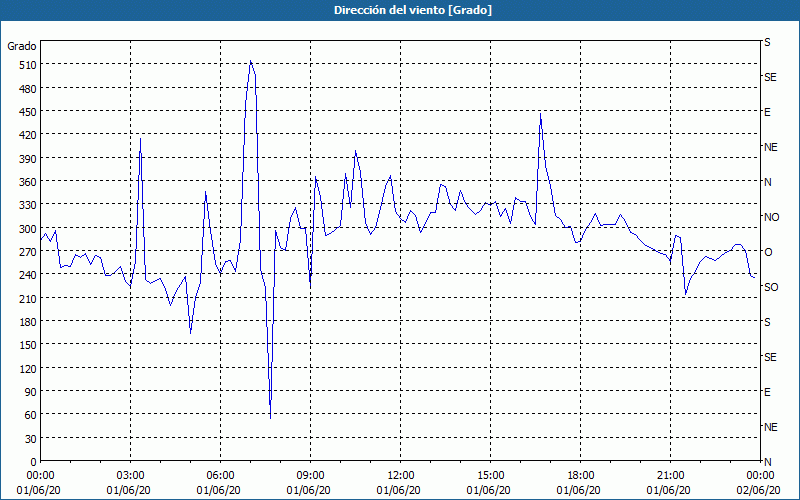This screenshot has width=800, height=500.
Task: Select the 450 value on the left axis
Action: pyautogui.click(x=28, y=112)
